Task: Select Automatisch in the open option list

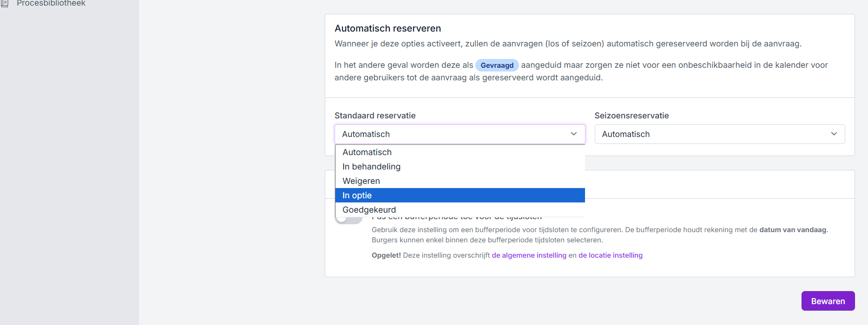Action: tap(367, 152)
